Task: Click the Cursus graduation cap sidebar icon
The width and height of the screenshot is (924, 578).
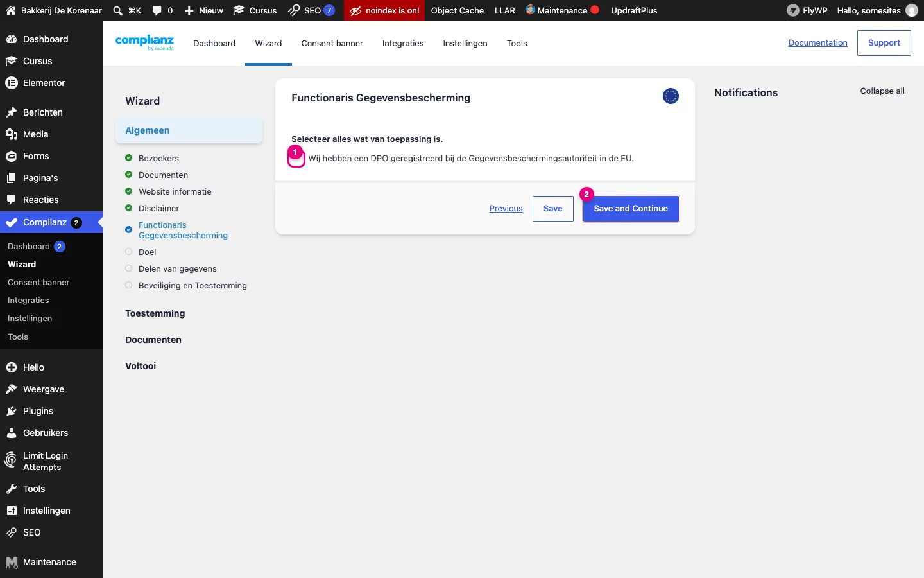Action: 12,61
